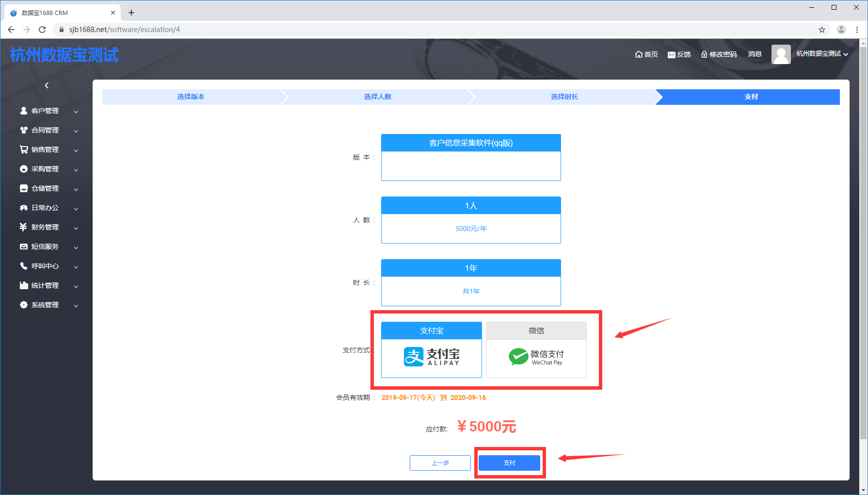Click the 修改密码 lock icon

coord(704,54)
